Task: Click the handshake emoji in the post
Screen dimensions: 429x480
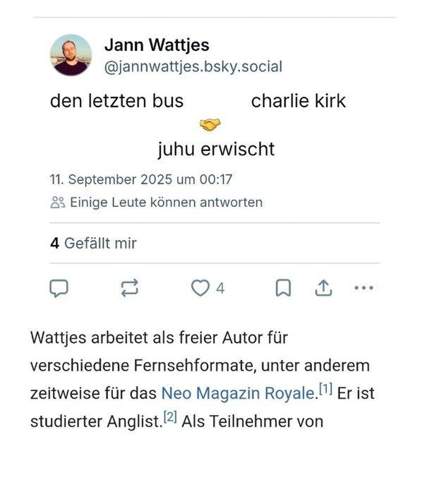Action: click(210, 125)
